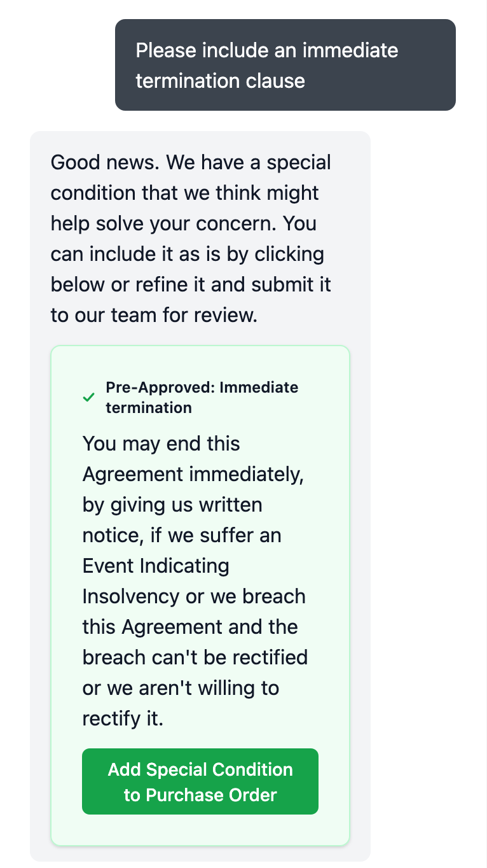487x868 pixels.
Task: Click the word "termination" in the card title
Action: point(149,408)
